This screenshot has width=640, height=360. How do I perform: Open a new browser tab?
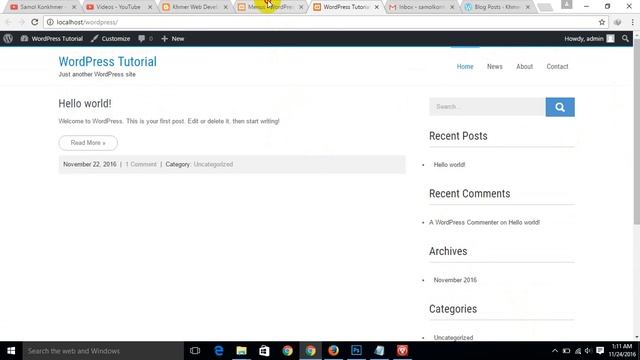545,7
